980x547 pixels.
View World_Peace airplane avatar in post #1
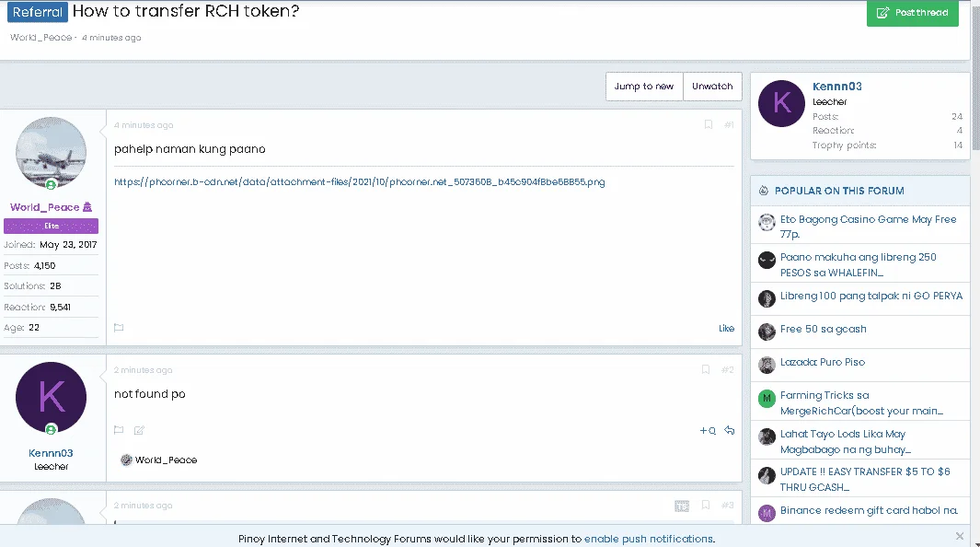[x=52, y=153]
